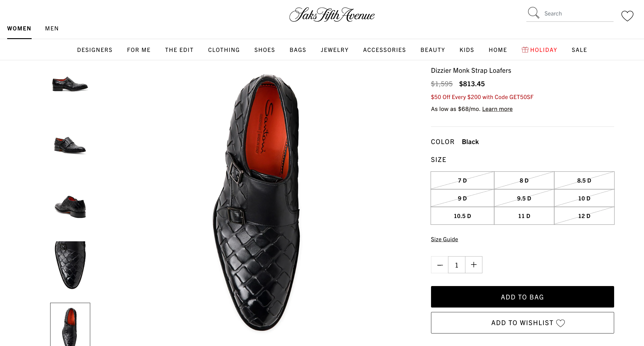The image size is (644, 346).
Task: Open the CLOTHING menu
Action: coord(223,50)
